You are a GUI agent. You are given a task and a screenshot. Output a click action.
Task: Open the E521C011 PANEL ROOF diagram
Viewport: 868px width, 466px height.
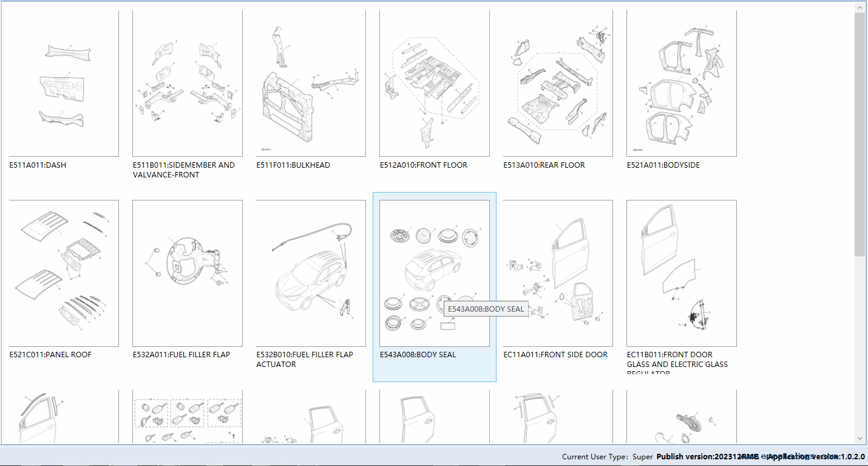64,273
